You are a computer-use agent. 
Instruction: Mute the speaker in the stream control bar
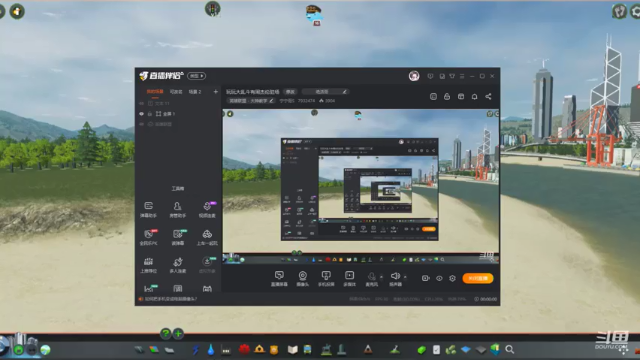click(x=395, y=278)
